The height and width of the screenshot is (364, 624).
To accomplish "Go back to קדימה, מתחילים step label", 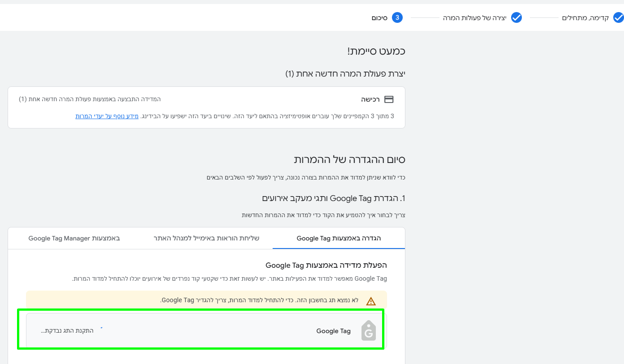I will [x=585, y=18].
